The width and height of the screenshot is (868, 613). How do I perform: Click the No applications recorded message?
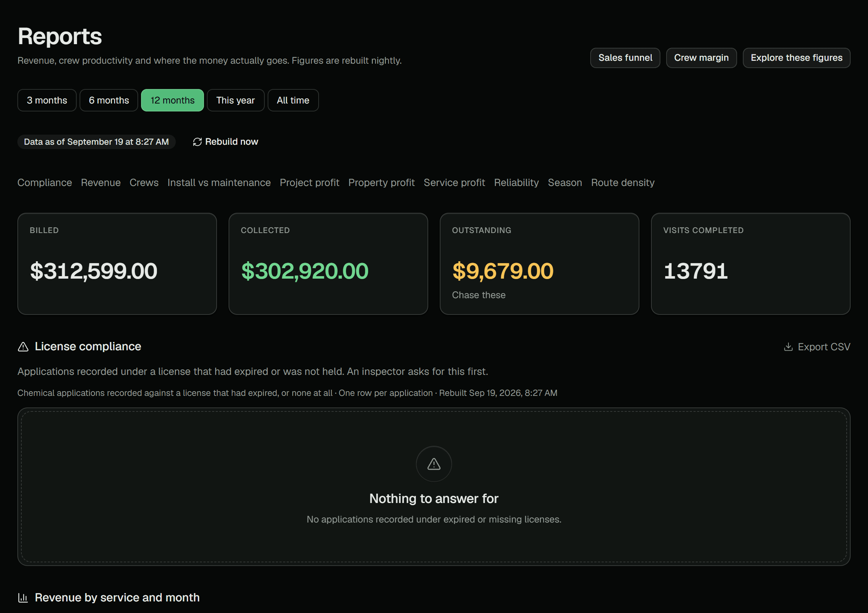(x=434, y=519)
